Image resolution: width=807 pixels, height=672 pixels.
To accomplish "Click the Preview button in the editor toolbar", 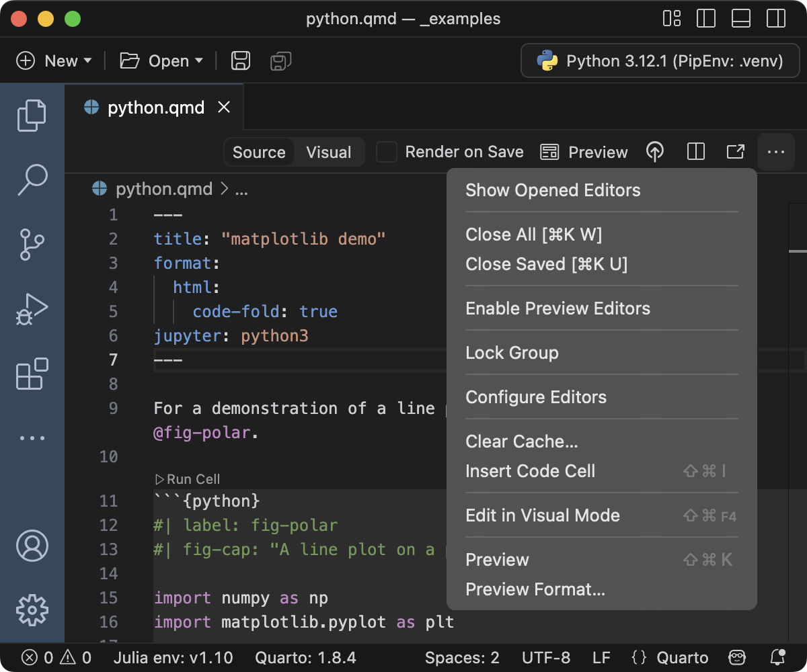I will coord(584,152).
